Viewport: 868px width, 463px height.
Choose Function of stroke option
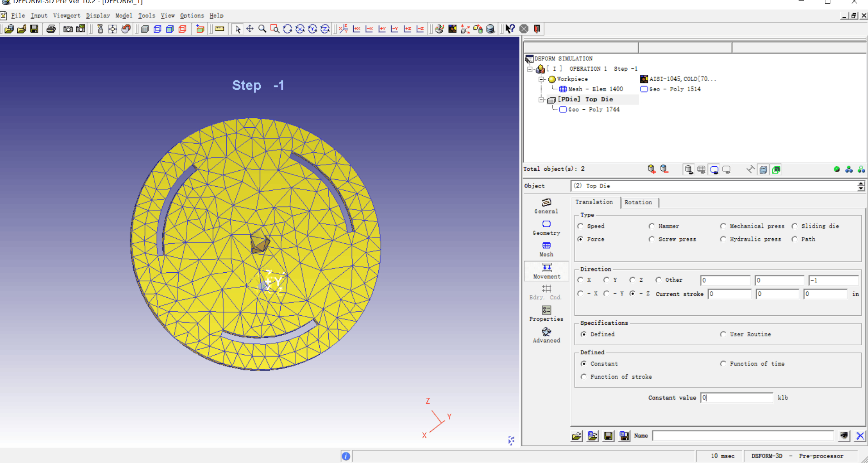(616, 377)
